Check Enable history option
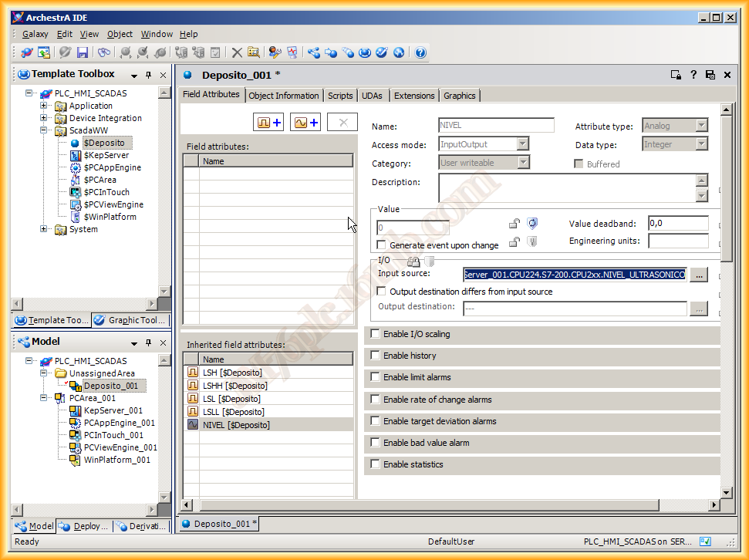 tap(376, 356)
